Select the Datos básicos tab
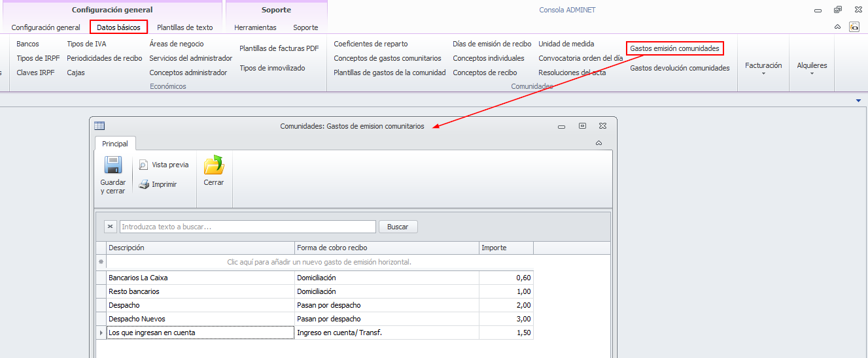868x358 pixels. tap(118, 27)
